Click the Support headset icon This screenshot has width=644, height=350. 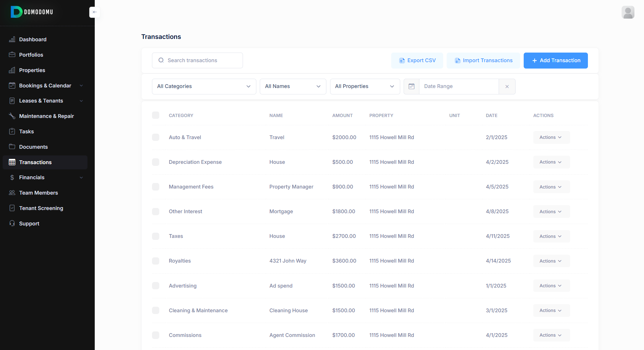12,223
